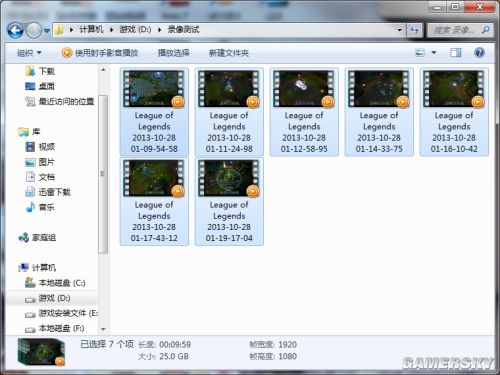This screenshot has height=375, width=500.
Task: Select the 游戏 (D:) drive
Action: point(52,298)
